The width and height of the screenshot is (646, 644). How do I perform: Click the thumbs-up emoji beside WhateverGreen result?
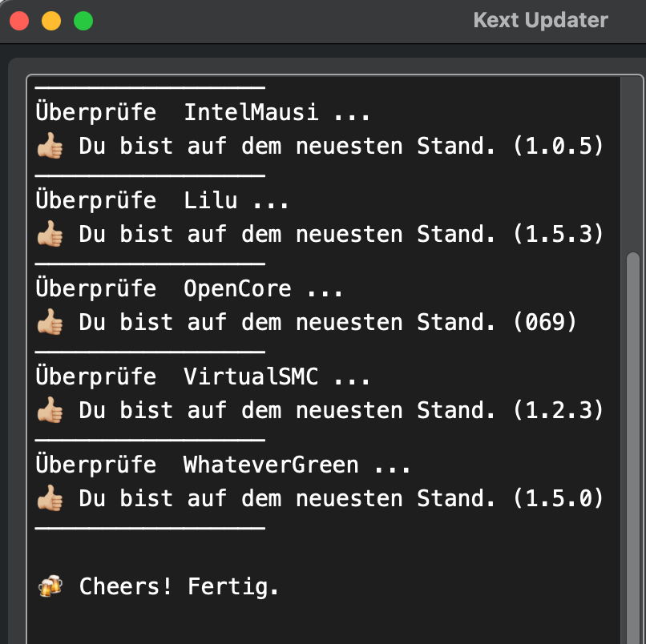[x=50, y=498]
